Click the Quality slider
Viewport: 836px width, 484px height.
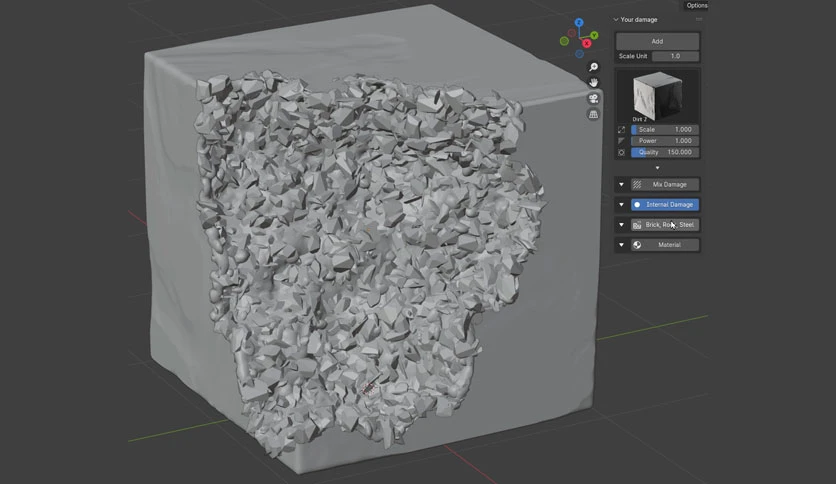click(665, 152)
